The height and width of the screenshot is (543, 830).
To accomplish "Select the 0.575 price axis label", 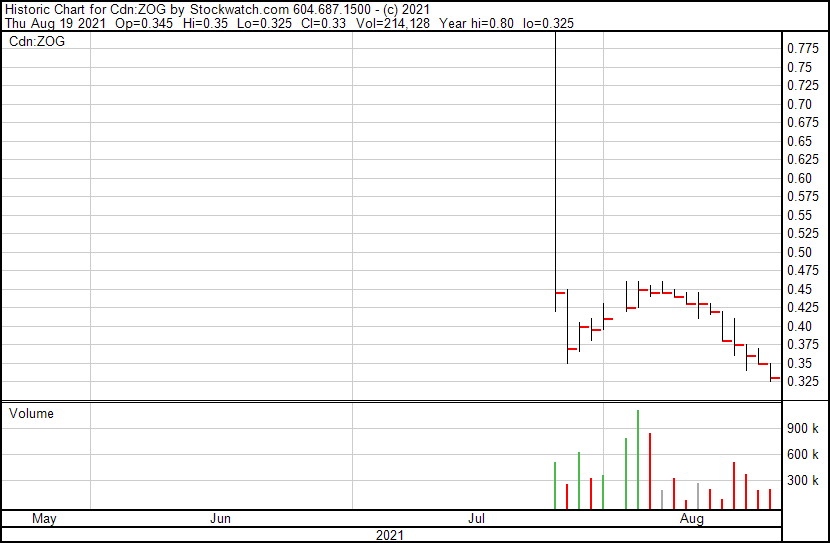I will [x=802, y=196].
